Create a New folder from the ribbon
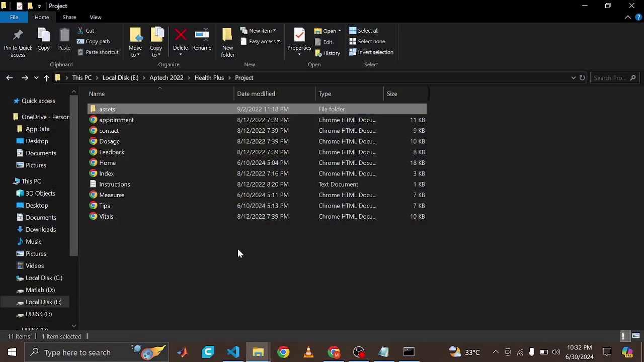This screenshot has height=362, width=644. [x=227, y=42]
